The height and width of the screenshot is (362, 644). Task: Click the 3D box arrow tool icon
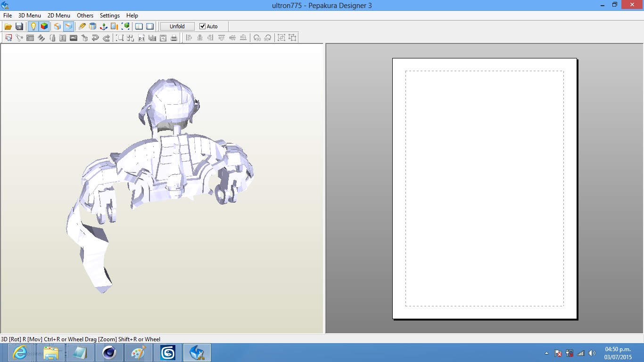pos(84,38)
